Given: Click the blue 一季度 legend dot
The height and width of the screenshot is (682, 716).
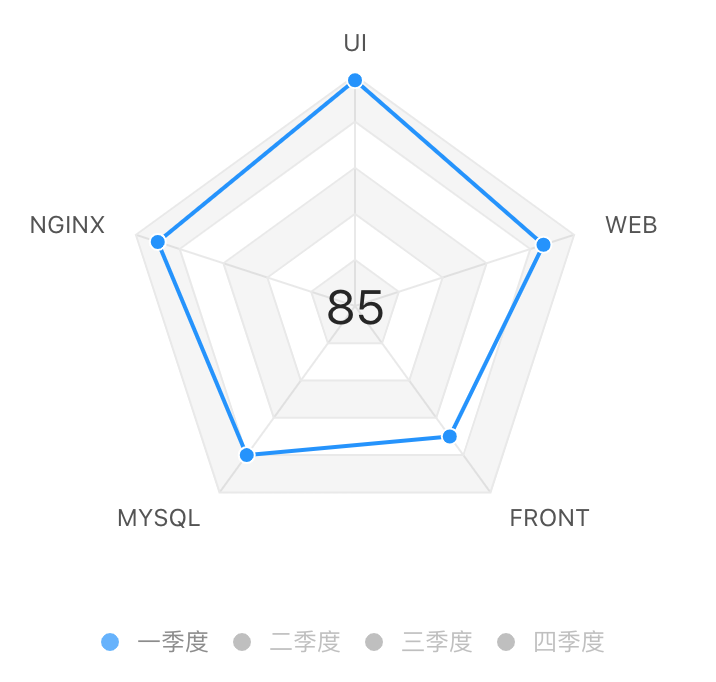Looking at the screenshot, I should (x=110, y=642).
